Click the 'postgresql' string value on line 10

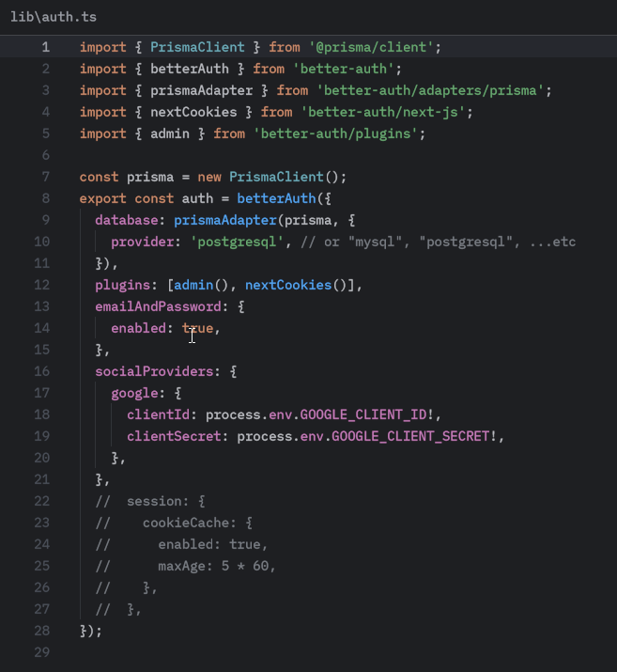[x=237, y=242]
